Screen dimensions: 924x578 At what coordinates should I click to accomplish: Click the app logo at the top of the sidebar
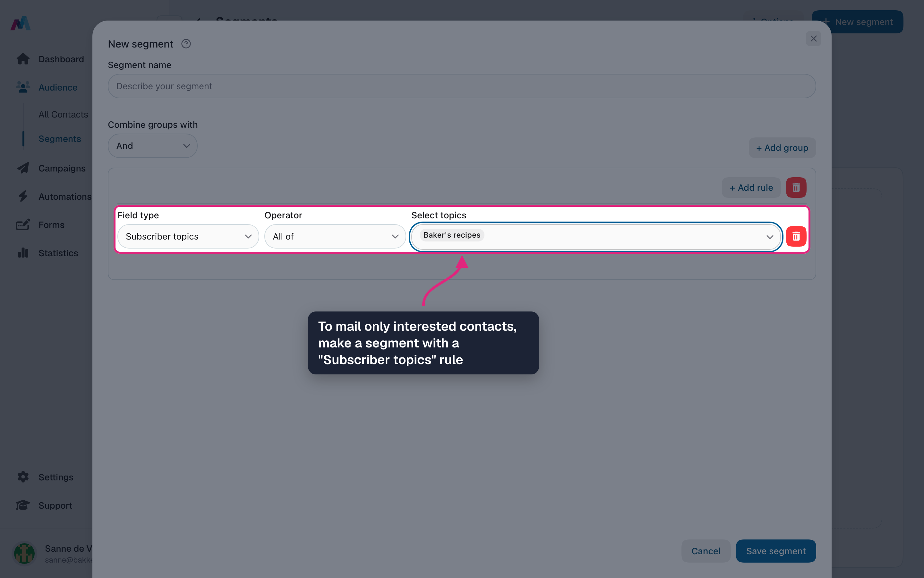tap(20, 23)
